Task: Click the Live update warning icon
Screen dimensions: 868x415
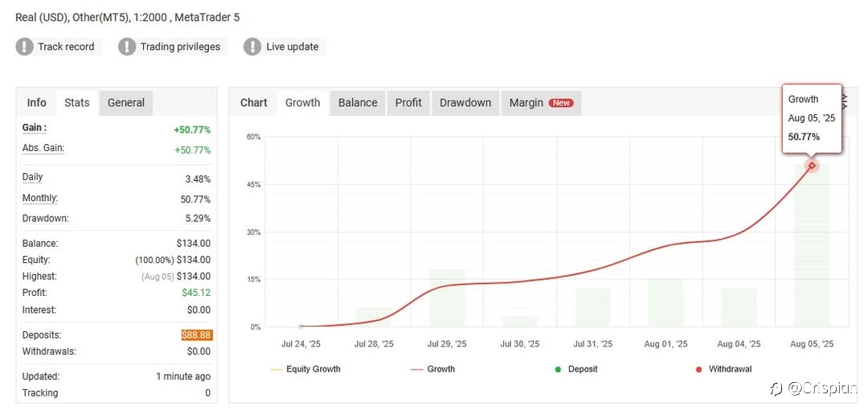Action: pyautogui.click(x=252, y=47)
